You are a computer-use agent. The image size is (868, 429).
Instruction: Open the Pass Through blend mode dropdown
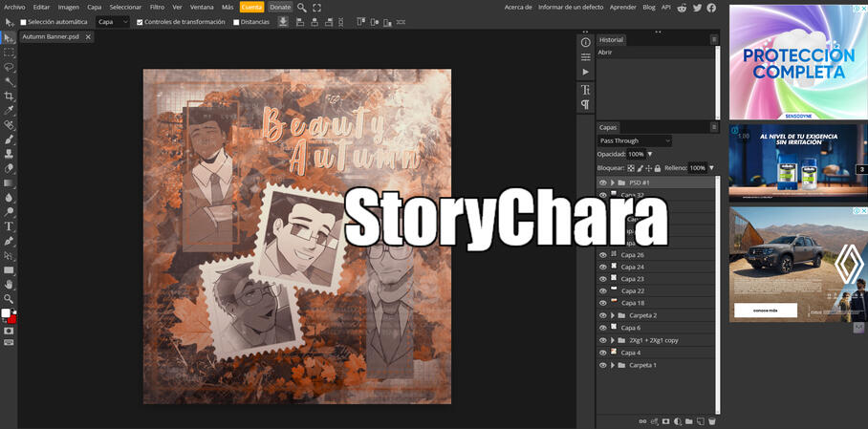(635, 140)
